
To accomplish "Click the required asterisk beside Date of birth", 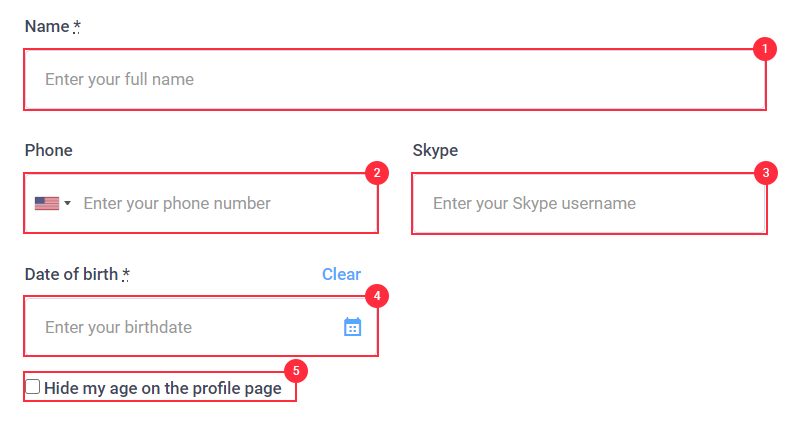I will pos(126,274).
